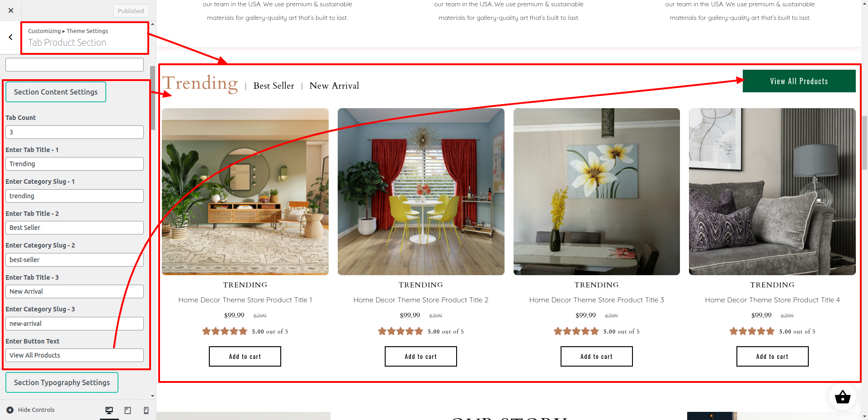Viewport: 868px width, 420px height.
Task: Click star rating of Product Title 1
Action: 225,331
